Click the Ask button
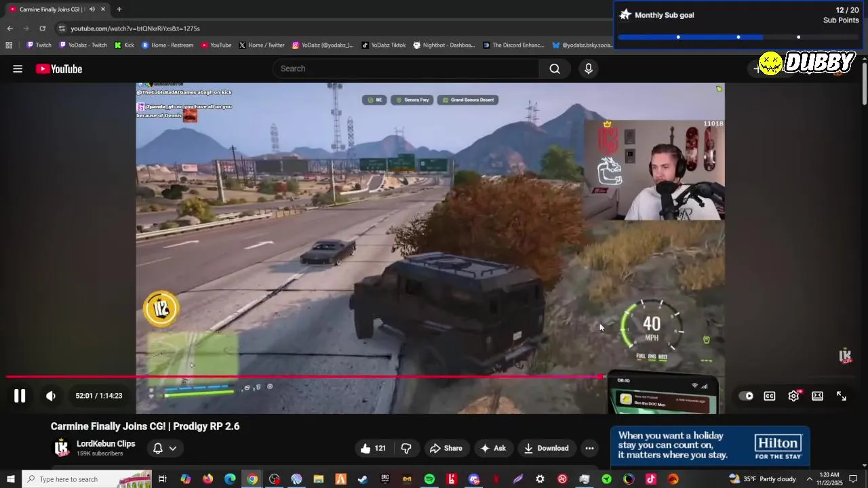The width and height of the screenshot is (868, 488). point(493,448)
